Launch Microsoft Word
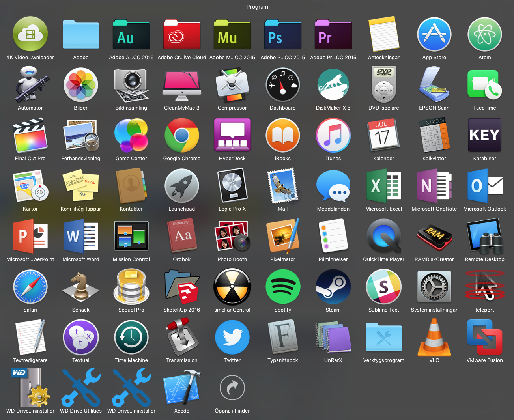Image resolution: width=514 pixels, height=420 pixels. (x=81, y=236)
